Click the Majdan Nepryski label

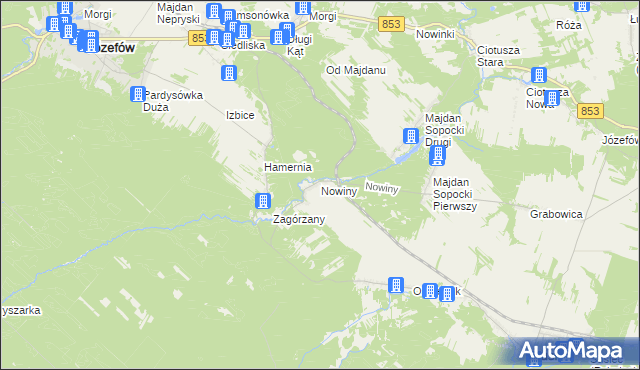coord(178,13)
